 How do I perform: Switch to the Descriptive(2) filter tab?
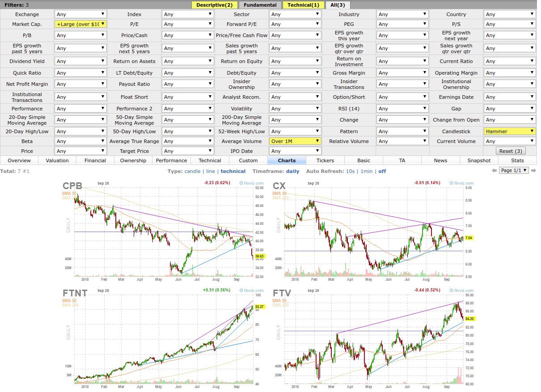pyautogui.click(x=215, y=5)
